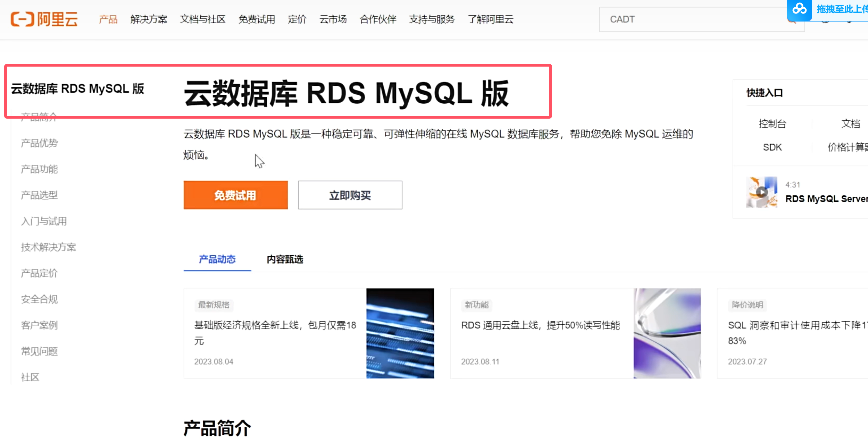This screenshot has width=868, height=444.
Task: Open the RDS 通用云盘上线 news card
Action: click(x=540, y=325)
